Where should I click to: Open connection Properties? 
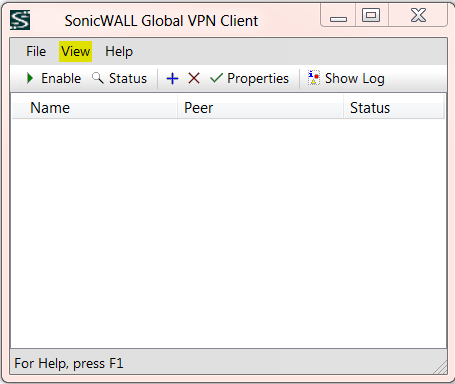tap(249, 79)
